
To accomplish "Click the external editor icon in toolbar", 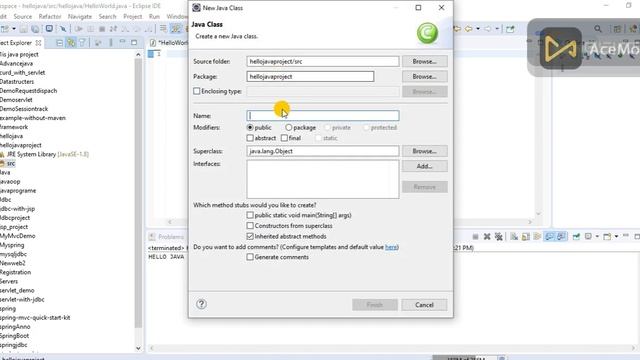I will [510, 29].
